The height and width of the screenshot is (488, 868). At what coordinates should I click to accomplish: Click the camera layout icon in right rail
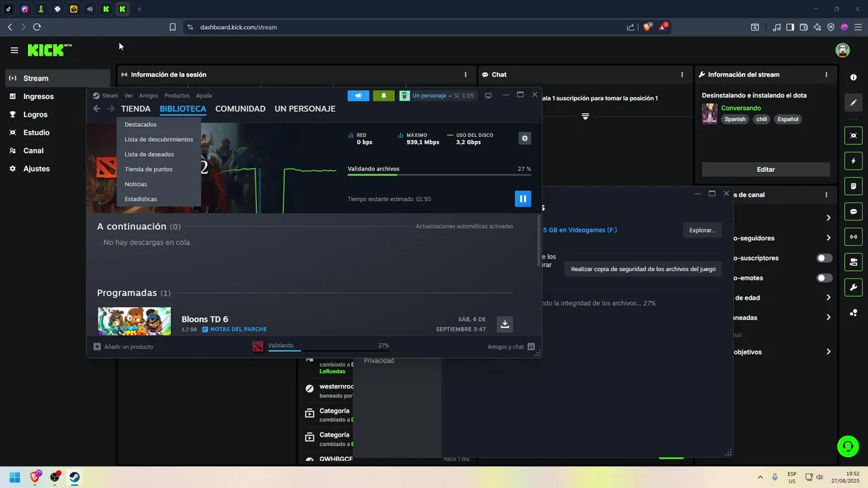pos(853,262)
